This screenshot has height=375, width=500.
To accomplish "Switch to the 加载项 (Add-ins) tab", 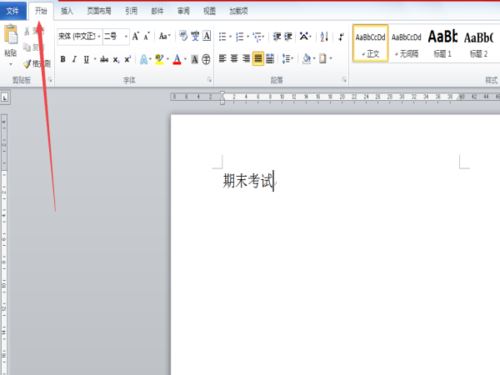I will point(238,11).
